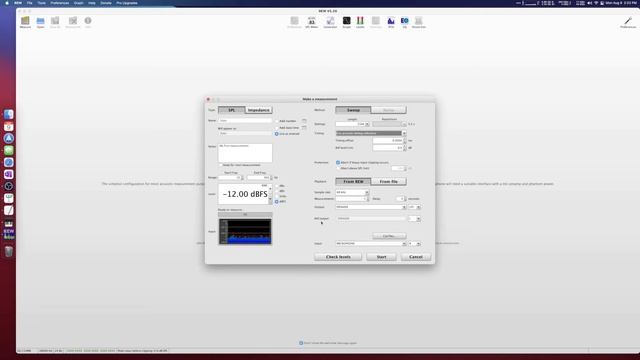The width and height of the screenshot is (640, 360).
Task: Toggle Ready for next measurement checkbox
Action: pos(221,165)
